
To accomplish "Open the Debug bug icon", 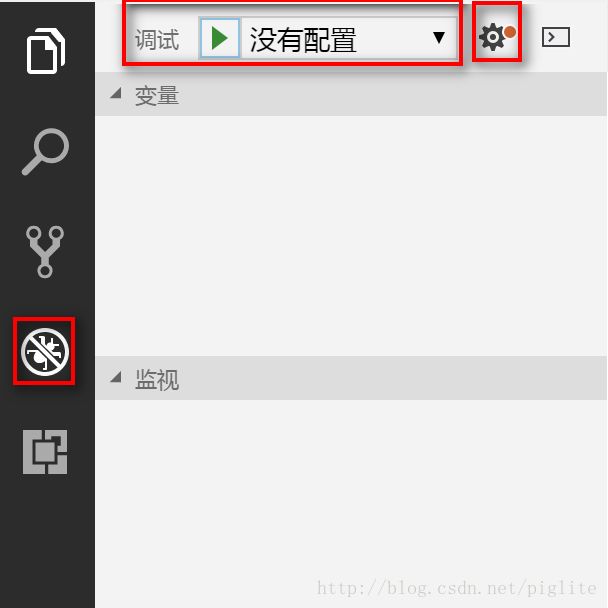I will 45,352.
